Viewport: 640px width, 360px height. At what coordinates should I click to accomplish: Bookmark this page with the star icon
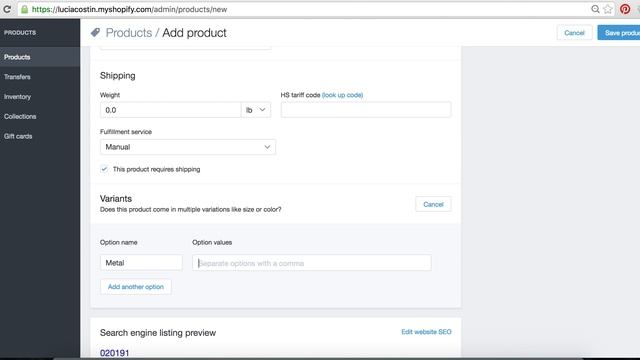[x=608, y=9]
